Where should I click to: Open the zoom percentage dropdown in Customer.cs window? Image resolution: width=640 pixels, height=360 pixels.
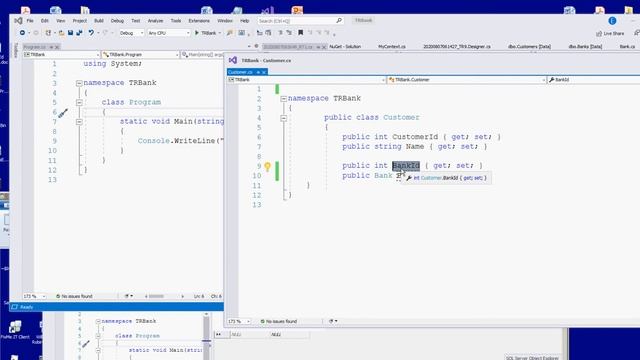point(239,322)
